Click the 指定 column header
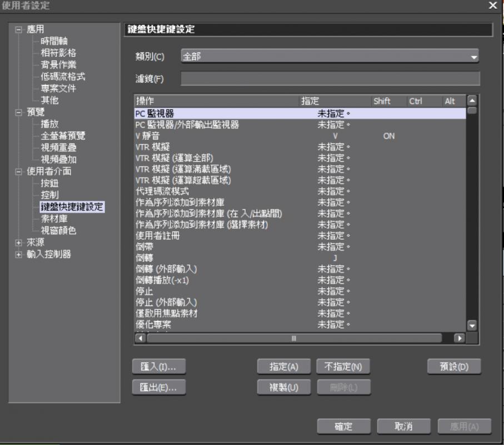This screenshot has width=504, height=445. 335,101
